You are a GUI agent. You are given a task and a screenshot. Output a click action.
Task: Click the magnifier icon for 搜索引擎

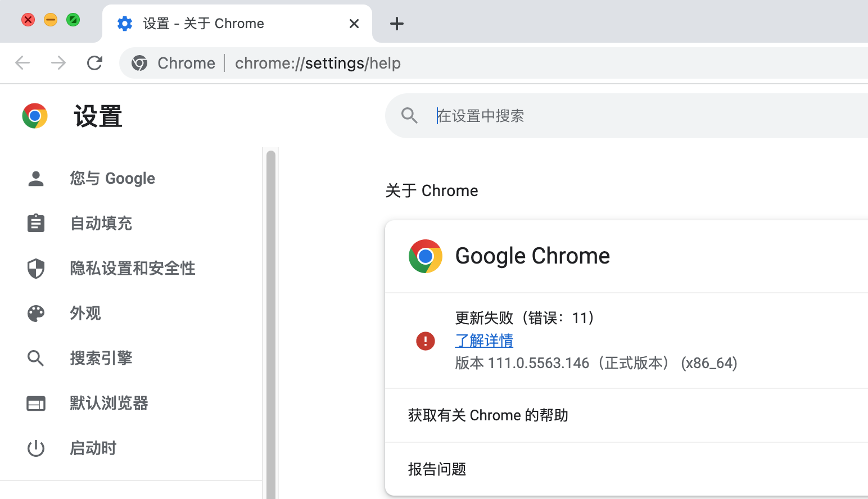tap(36, 359)
